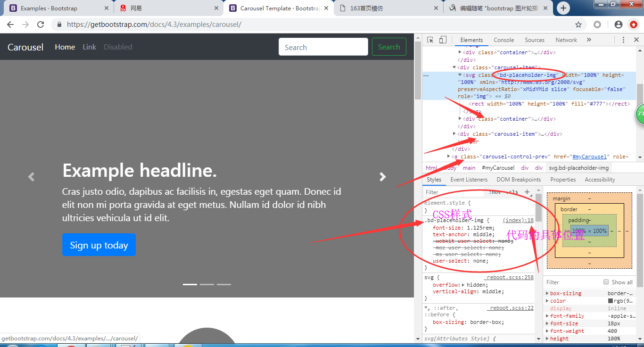644x347 pixels.
Task: Open the Home link in navbar
Action: pyautogui.click(x=65, y=47)
